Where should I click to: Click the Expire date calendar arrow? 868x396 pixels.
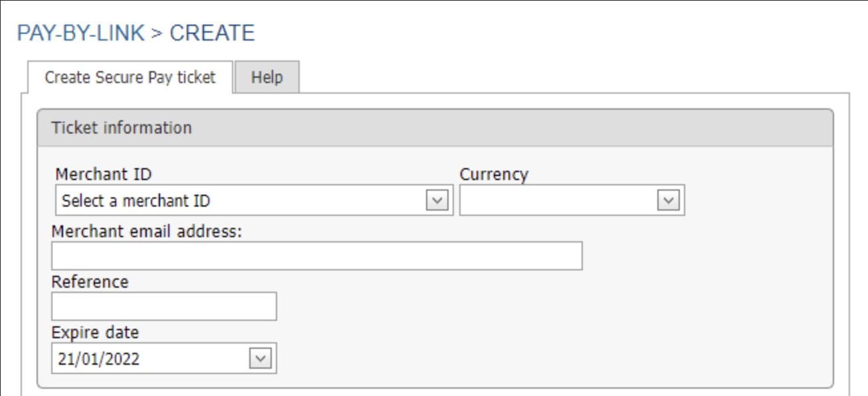260,359
